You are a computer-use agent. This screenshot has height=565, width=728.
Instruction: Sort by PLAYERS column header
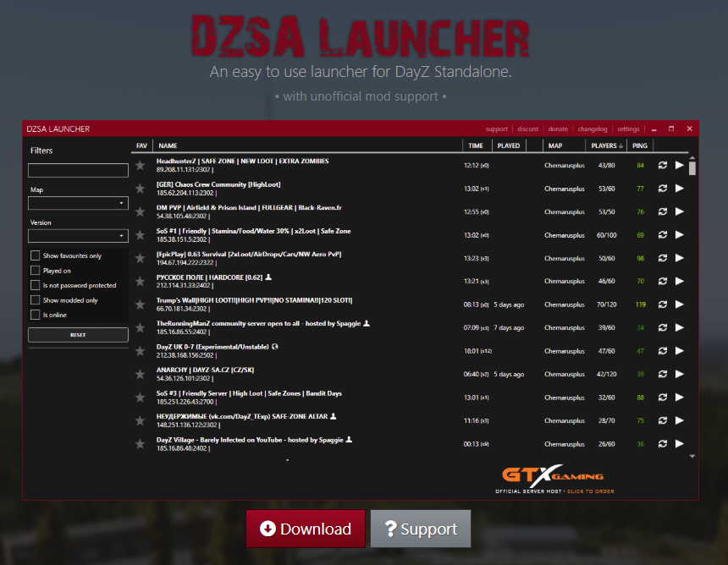coord(606,145)
